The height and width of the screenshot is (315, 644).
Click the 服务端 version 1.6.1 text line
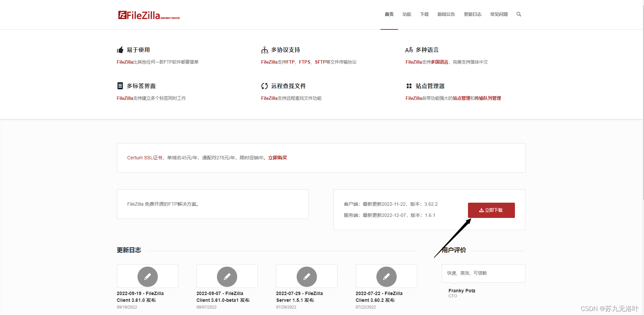coord(390,215)
